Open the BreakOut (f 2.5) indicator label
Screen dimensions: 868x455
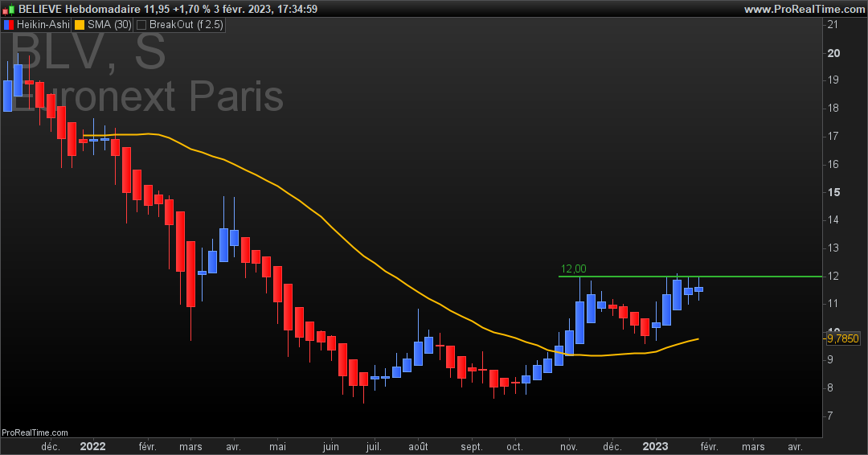coord(186,24)
